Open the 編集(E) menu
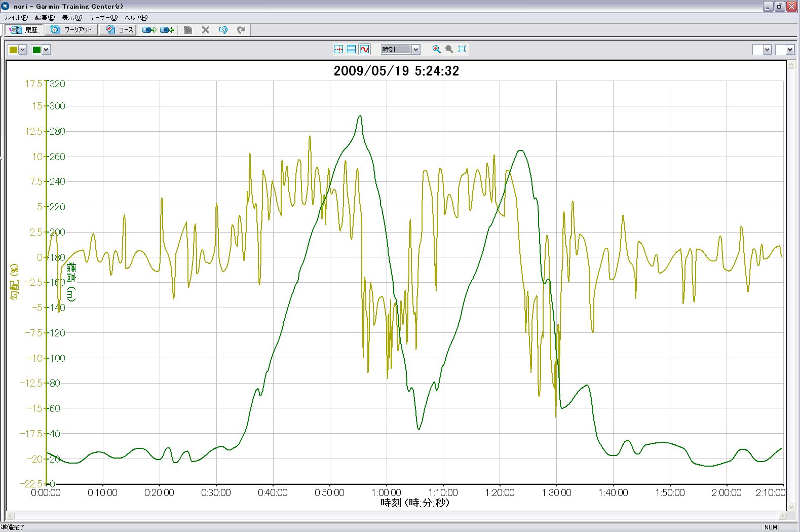Viewport: 800px width, 532px height. pos(45,18)
